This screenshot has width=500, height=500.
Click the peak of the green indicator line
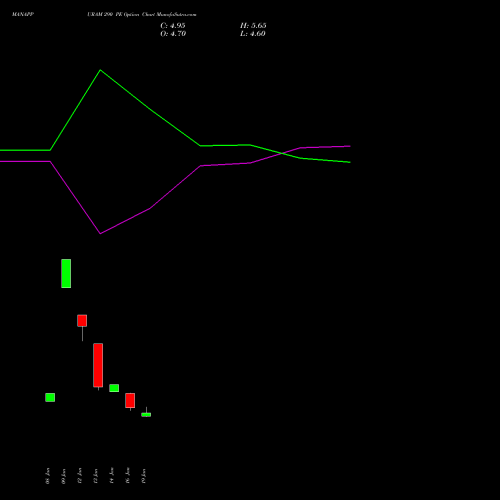pos(100,70)
